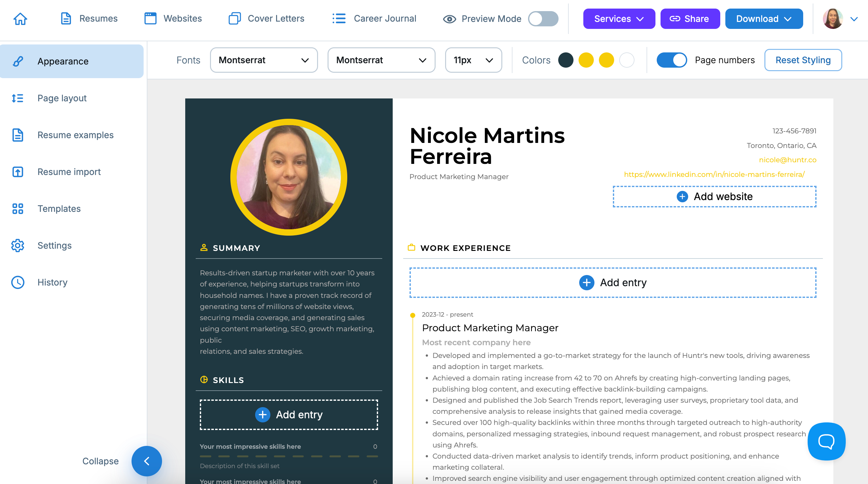Turn off the Page numbers toggle
This screenshot has height=484, width=868.
click(x=672, y=60)
